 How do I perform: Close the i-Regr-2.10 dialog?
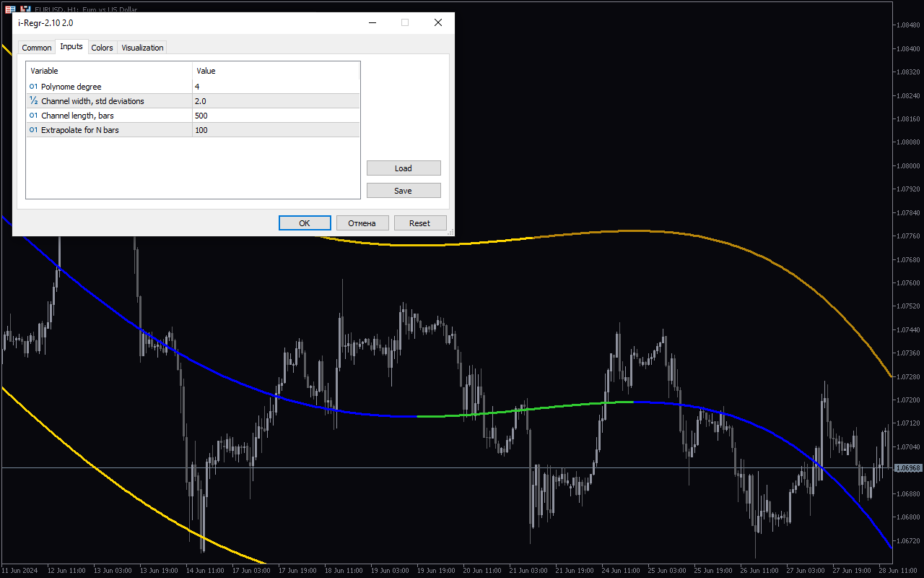tap(438, 22)
